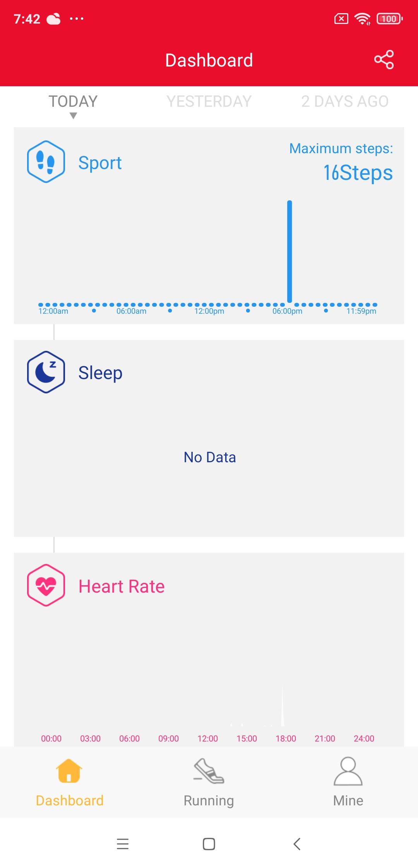Screen dimensions: 418x868
Task: Tap the share icon in header
Action: point(384,60)
